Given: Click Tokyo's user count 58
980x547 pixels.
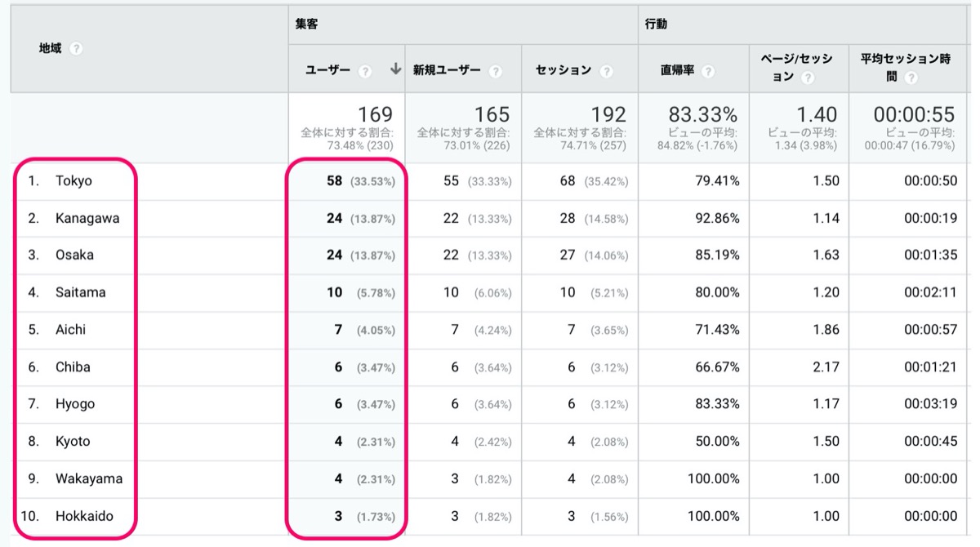Looking at the screenshot, I should coord(334,181).
